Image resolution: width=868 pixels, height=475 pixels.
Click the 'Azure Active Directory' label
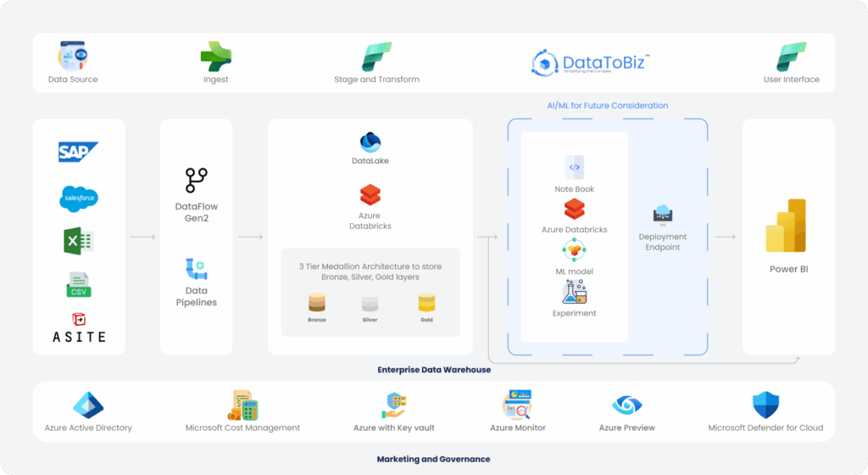click(x=88, y=428)
